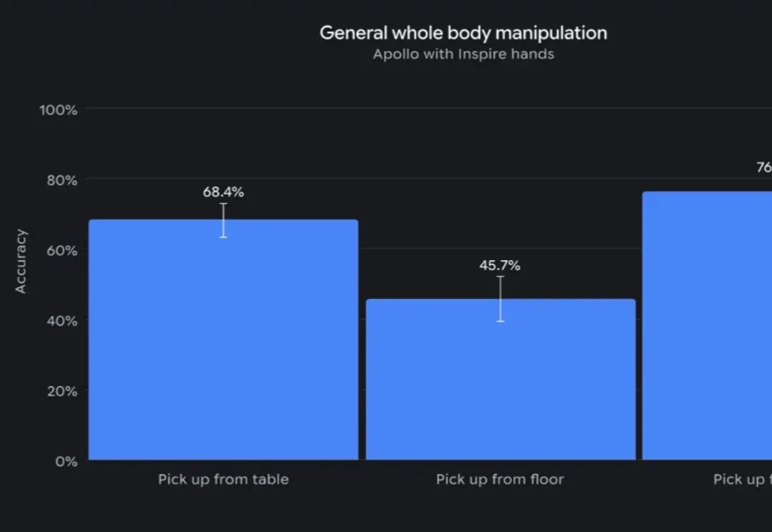The width and height of the screenshot is (772, 532).
Task: Click the 40% y-axis tick label
Action: coord(62,321)
